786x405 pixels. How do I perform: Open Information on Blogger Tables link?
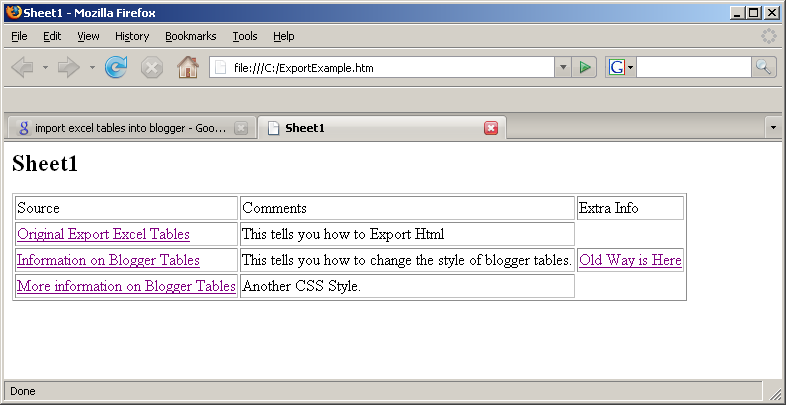pyautogui.click(x=108, y=260)
